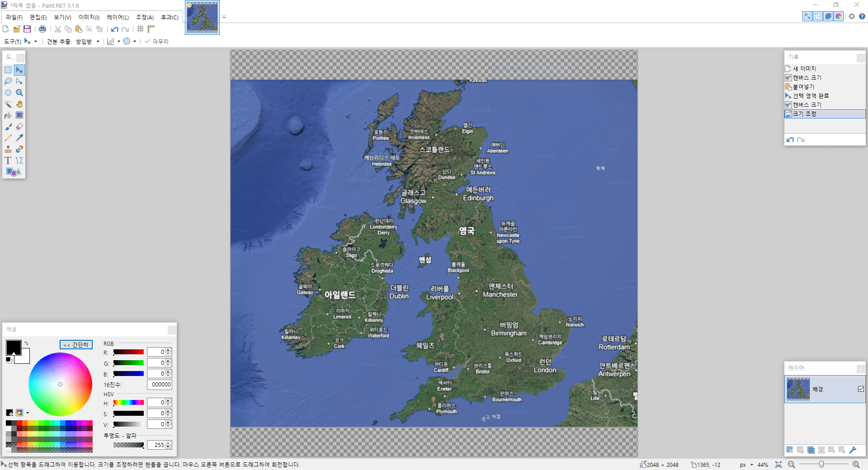Select the Magic Wand tool

coord(8,104)
